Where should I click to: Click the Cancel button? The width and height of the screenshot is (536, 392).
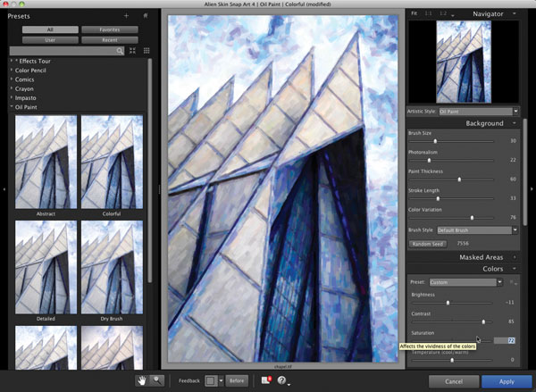point(454,381)
